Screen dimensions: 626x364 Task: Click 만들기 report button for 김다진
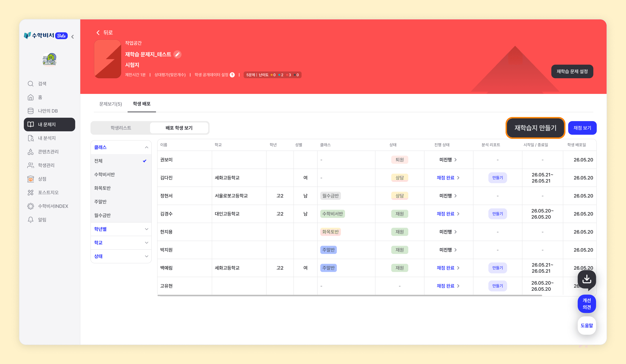pyautogui.click(x=497, y=178)
